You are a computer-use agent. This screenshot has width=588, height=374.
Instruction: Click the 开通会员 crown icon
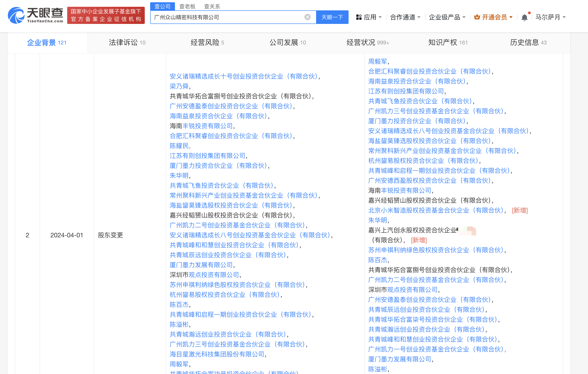pos(477,17)
